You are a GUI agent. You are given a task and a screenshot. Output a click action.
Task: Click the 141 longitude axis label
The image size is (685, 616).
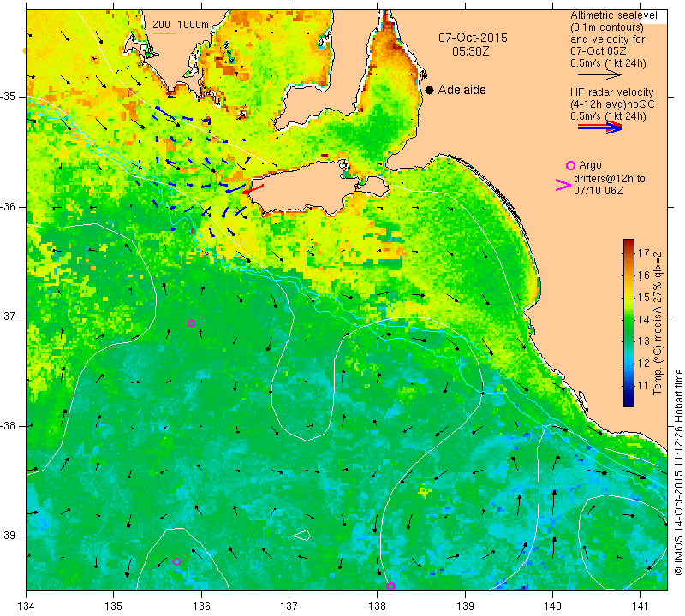pos(640,607)
